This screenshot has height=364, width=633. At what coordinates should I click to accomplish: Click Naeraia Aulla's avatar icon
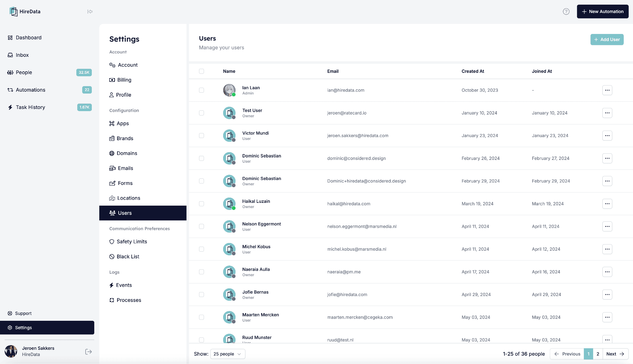(229, 272)
